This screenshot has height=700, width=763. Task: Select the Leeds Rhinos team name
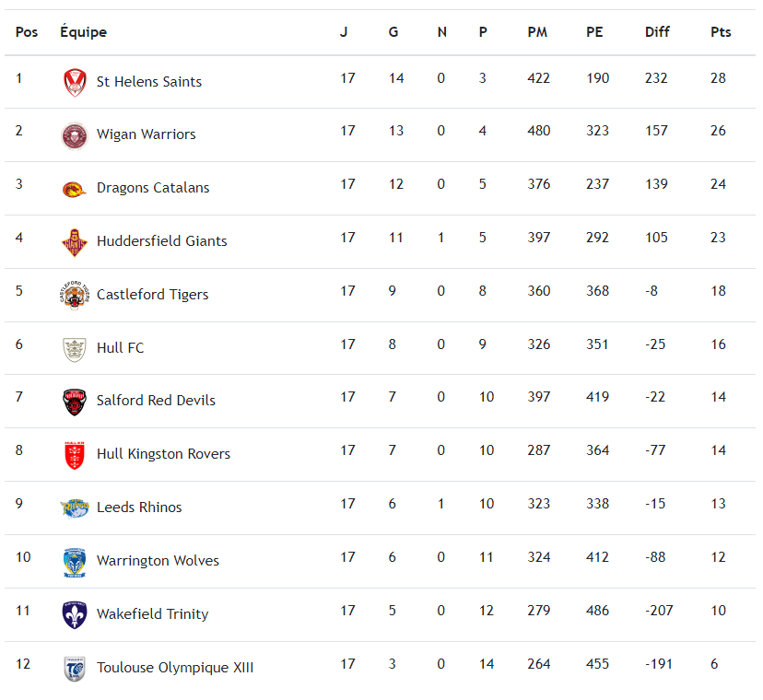(139, 507)
